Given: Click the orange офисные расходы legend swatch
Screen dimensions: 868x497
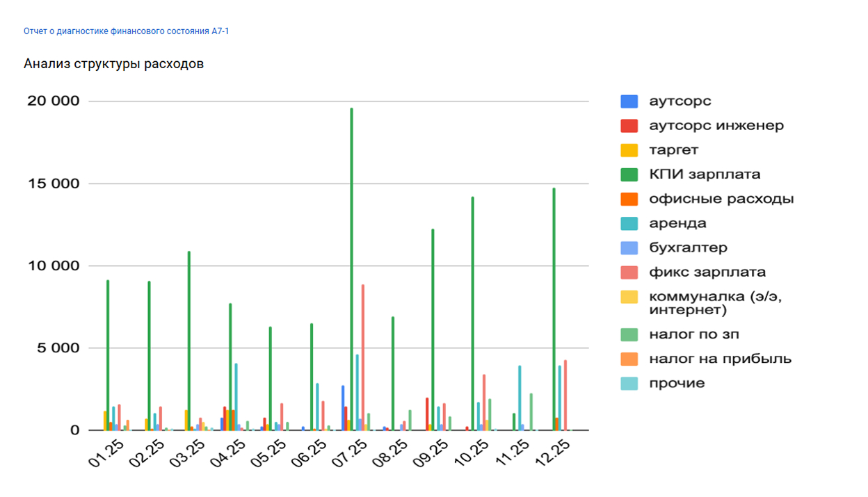Looking at the screenshot, I should 629,199.
